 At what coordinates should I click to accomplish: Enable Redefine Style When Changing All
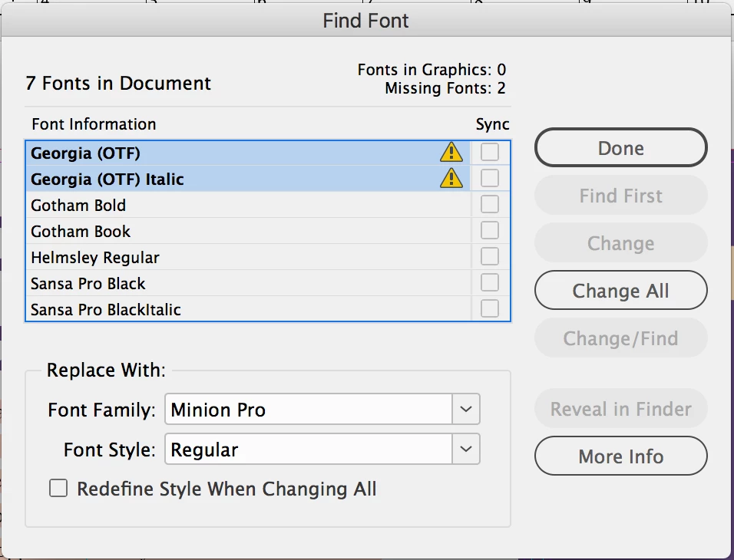coord(58,488)
